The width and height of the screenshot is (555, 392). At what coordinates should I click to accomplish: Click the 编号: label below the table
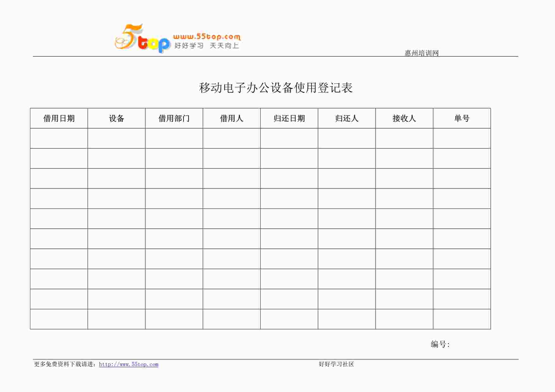440,344
